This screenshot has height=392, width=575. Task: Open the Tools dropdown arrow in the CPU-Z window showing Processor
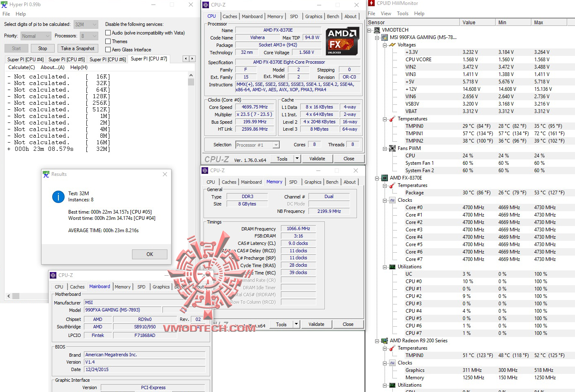[x=297, y=159]
